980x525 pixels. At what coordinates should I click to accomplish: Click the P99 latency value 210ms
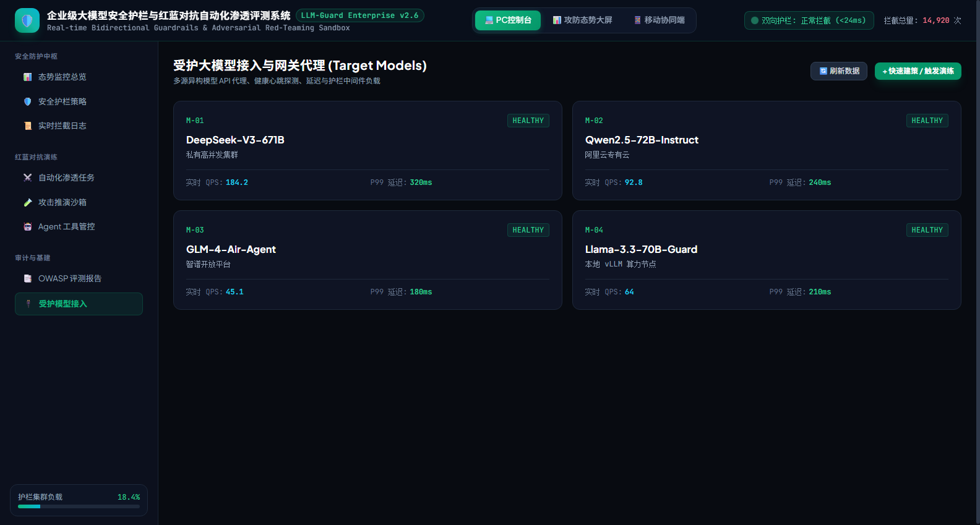point(820,292)
